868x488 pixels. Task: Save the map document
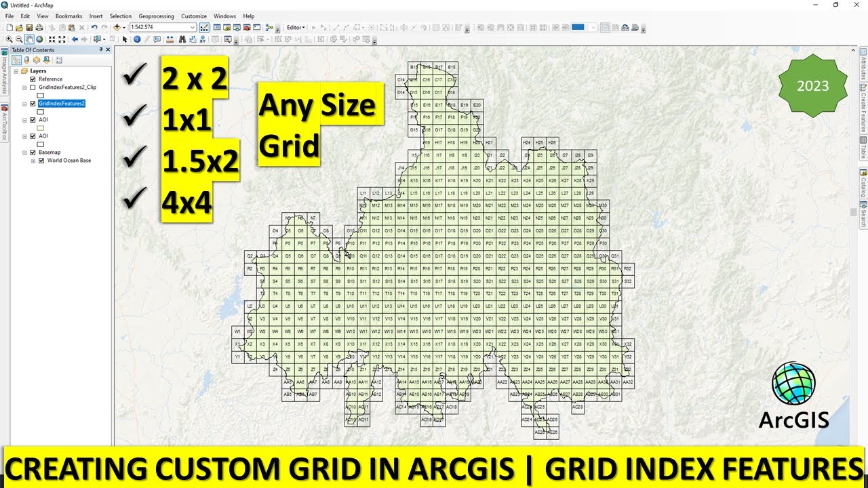coord(29,27)
